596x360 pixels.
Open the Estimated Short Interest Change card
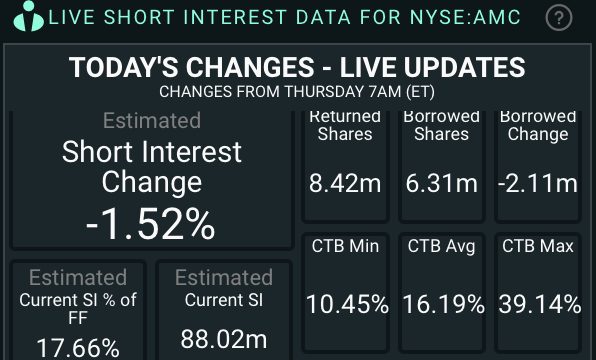(152, 180)
